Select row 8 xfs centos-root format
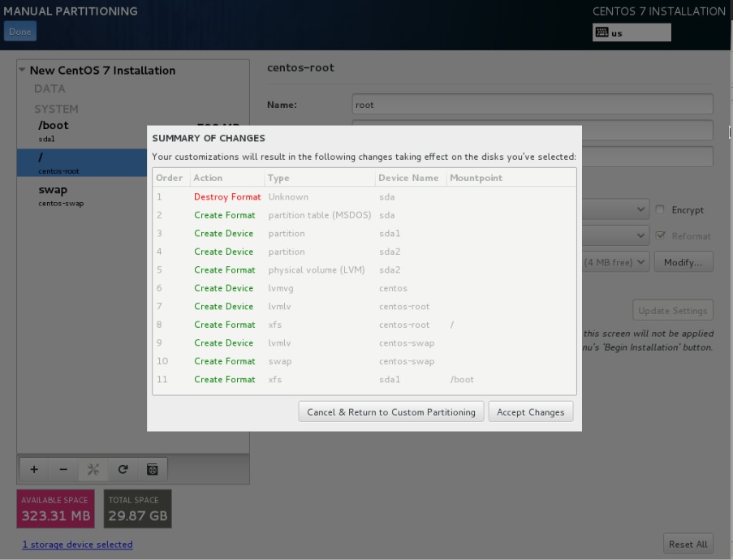This screenshot has height=560, width=733. click(364, 325)
